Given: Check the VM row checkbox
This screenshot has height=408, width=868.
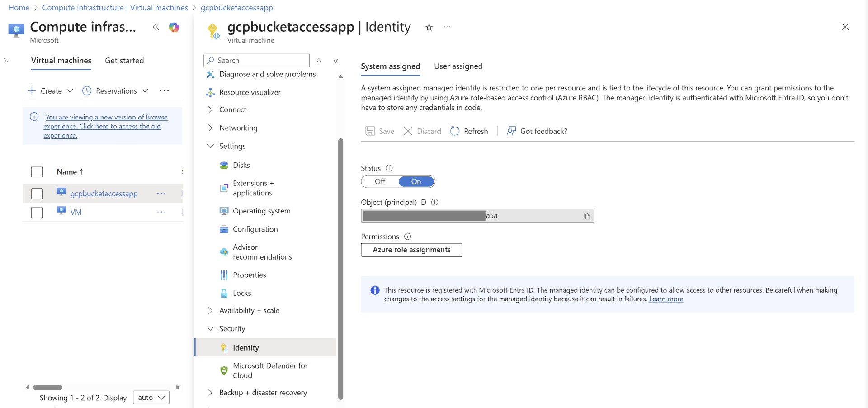Looking at the screenshot, I should [x=37, y=212].
